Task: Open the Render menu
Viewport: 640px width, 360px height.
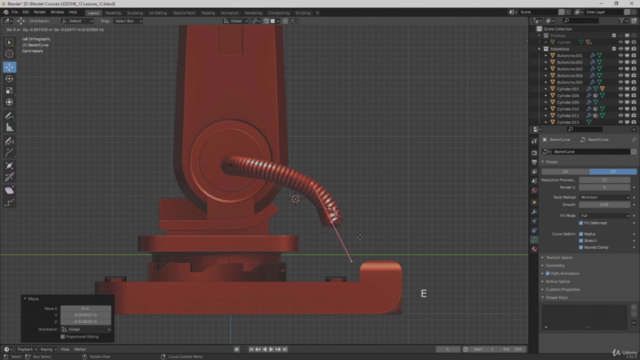Action: [x=40, y=12]
